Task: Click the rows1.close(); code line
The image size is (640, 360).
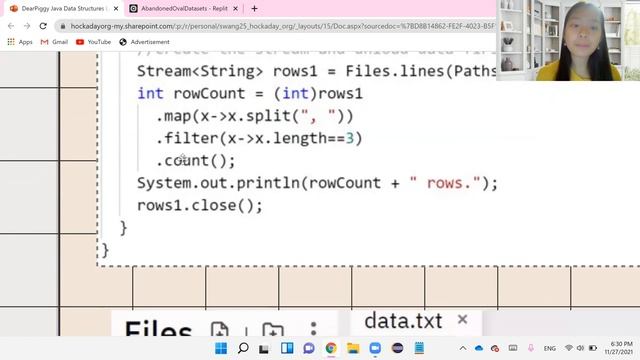Action: (x=200, y=205)
